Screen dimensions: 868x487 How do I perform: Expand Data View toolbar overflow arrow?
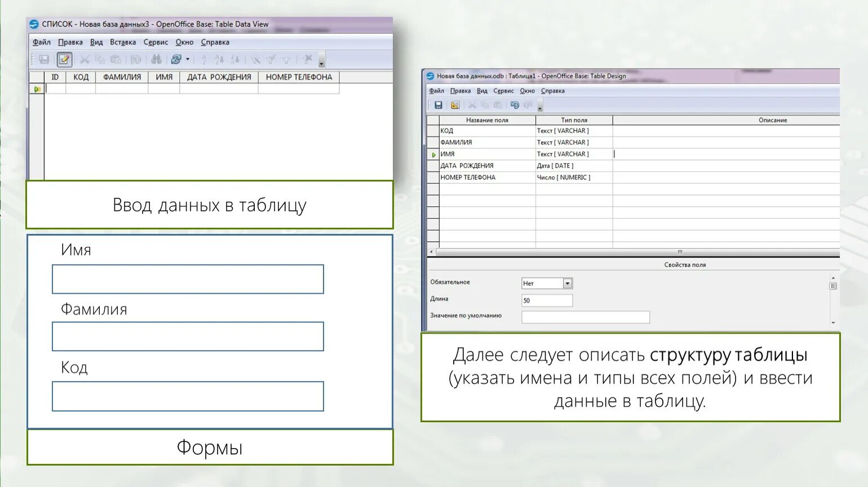(321, 60)
